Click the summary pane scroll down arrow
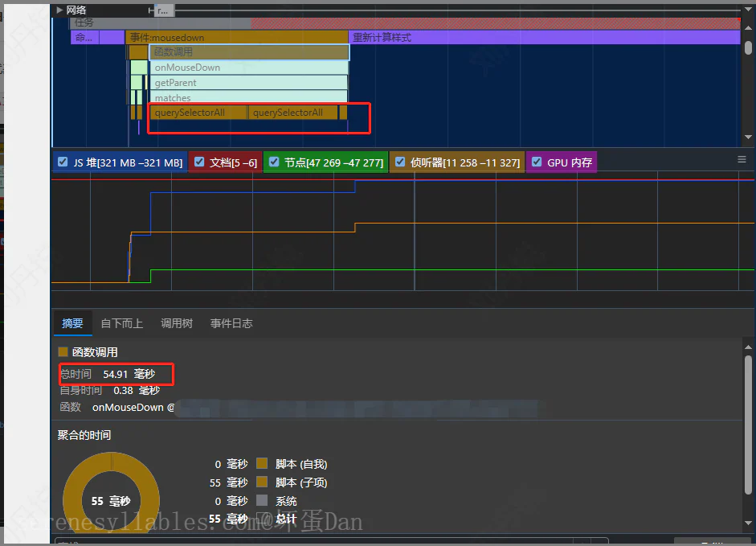 [748, 523]
